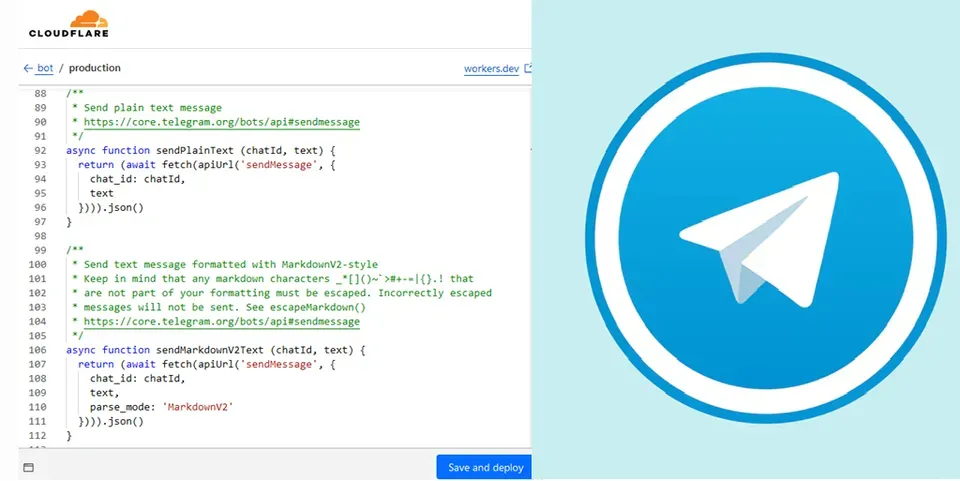The width and height of the screenshot is (960, 481).
Task: Click the 'sendMessage' string on line 93
Action: [x=279, y=165]
